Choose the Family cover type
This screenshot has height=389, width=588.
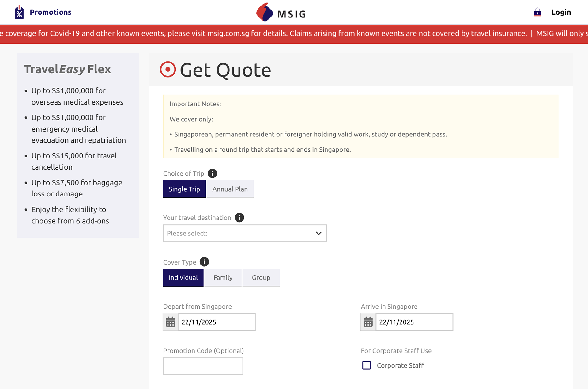tap(223, 278)
